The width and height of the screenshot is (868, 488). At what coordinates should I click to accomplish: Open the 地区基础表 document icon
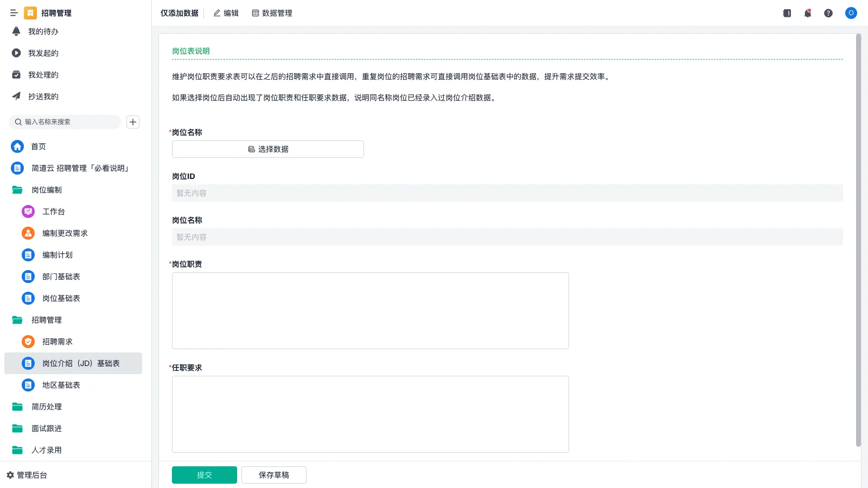tap(28, 385)
